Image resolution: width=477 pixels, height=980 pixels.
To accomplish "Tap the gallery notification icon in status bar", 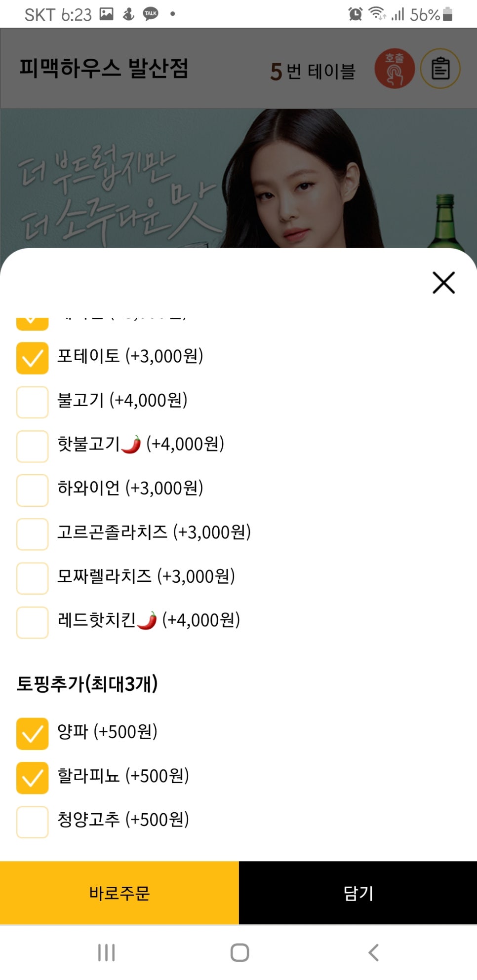I will tap(107, 14).
